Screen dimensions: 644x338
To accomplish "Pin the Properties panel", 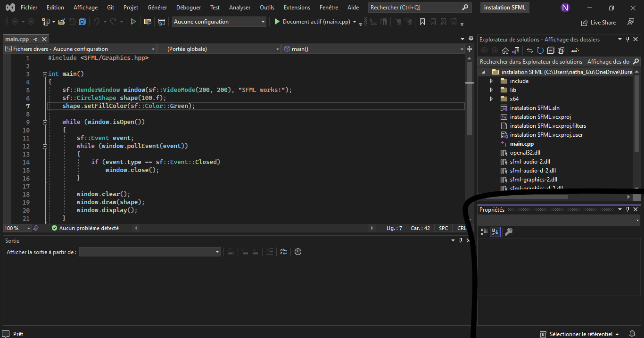I will point(627,209).
